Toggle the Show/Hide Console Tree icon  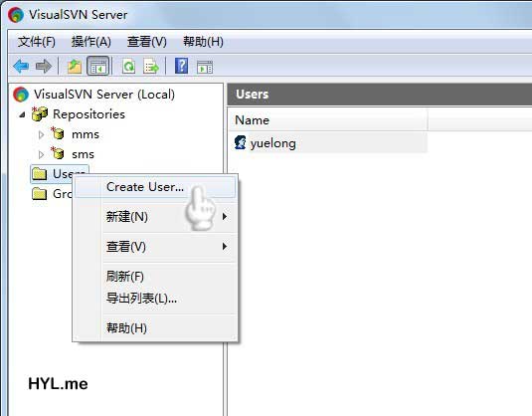click(98, 66)
